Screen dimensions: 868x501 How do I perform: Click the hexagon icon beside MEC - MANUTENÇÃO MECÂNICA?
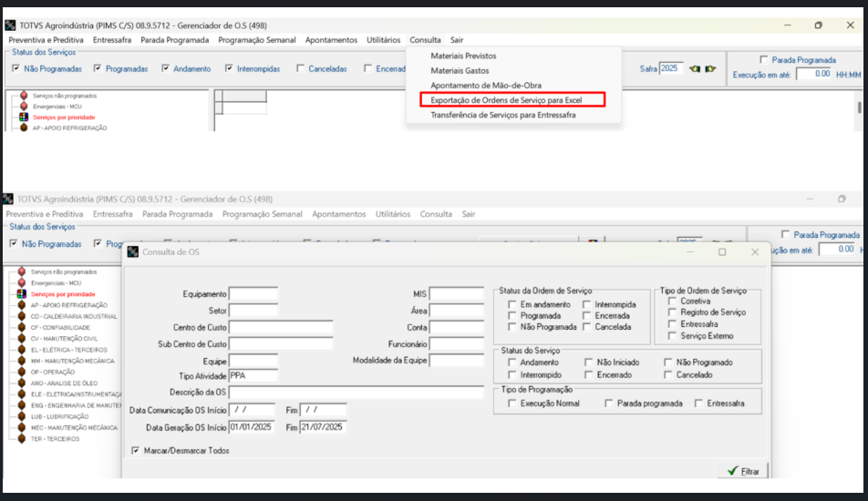22,427
